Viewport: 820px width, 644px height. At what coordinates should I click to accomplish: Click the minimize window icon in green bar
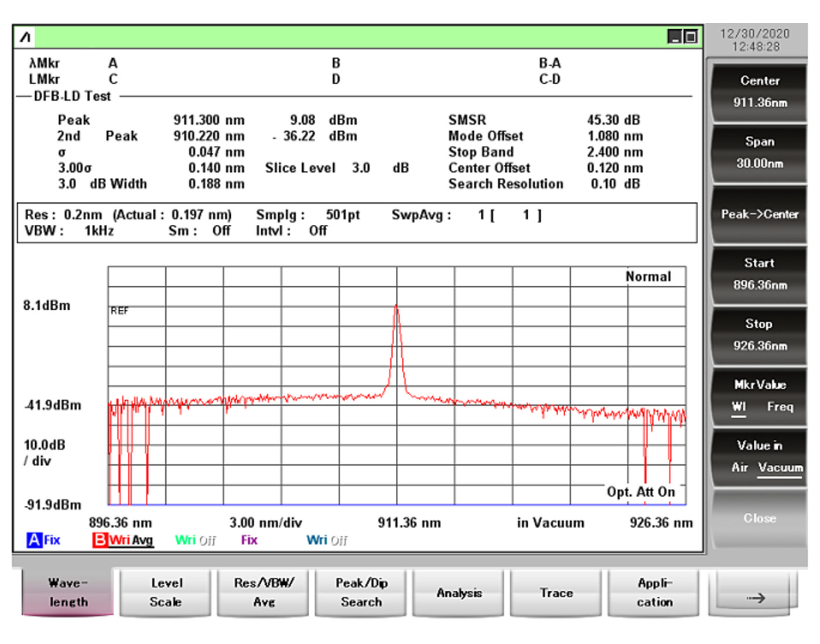(675, 37)
